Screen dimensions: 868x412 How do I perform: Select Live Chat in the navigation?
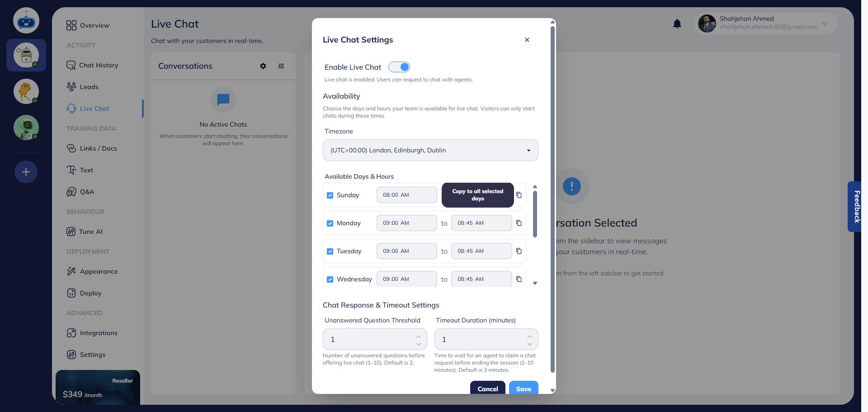point(94,108)
